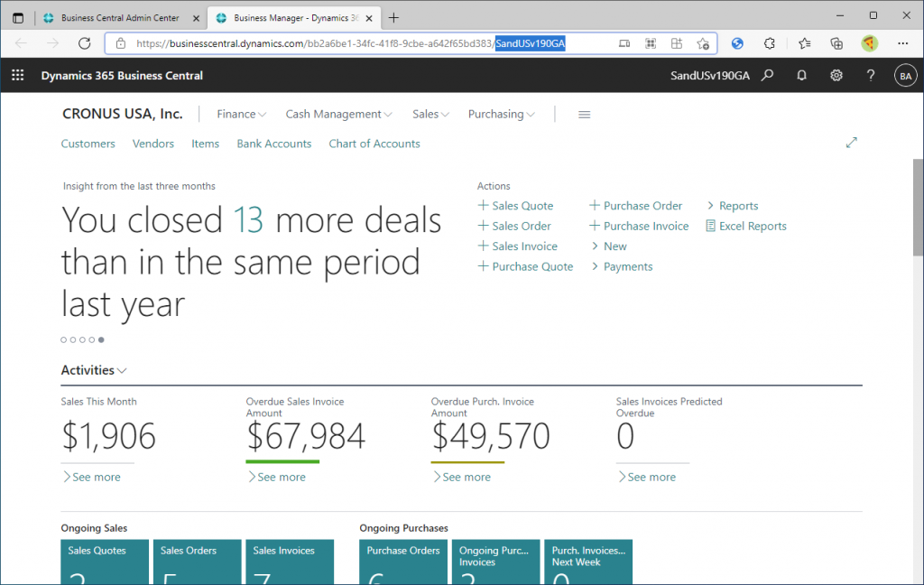Expand the New action group
This screenshot has height=585, width=924.
coord(609,246)
